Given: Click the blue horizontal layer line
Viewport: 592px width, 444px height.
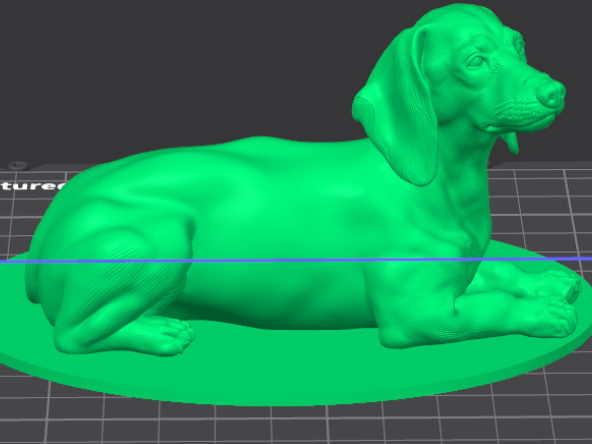Looking at the screenshot, I should (x=296, y=260).
